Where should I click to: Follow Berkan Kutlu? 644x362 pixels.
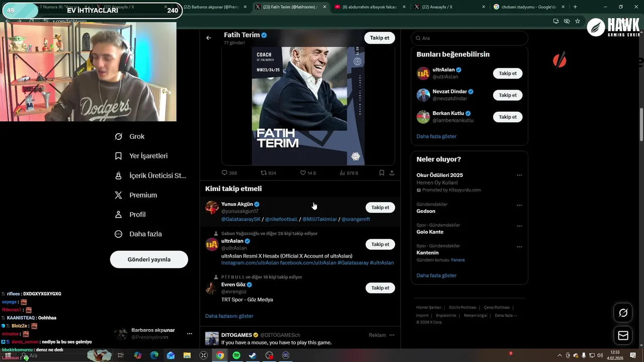(508, 117)
